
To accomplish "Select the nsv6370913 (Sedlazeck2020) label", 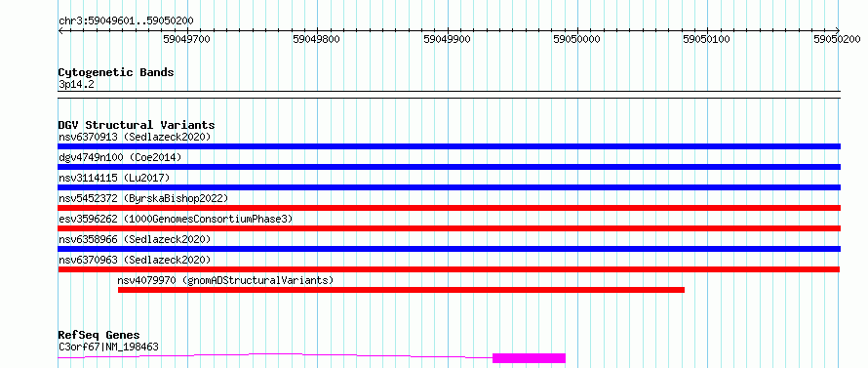I will [x=135, y=137].
